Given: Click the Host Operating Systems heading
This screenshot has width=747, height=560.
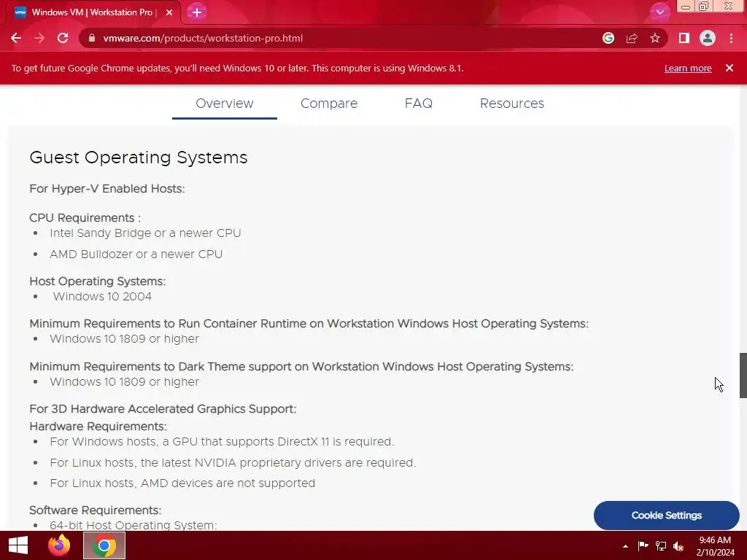Looking at the screenshot, I should (x=98, y=281).
